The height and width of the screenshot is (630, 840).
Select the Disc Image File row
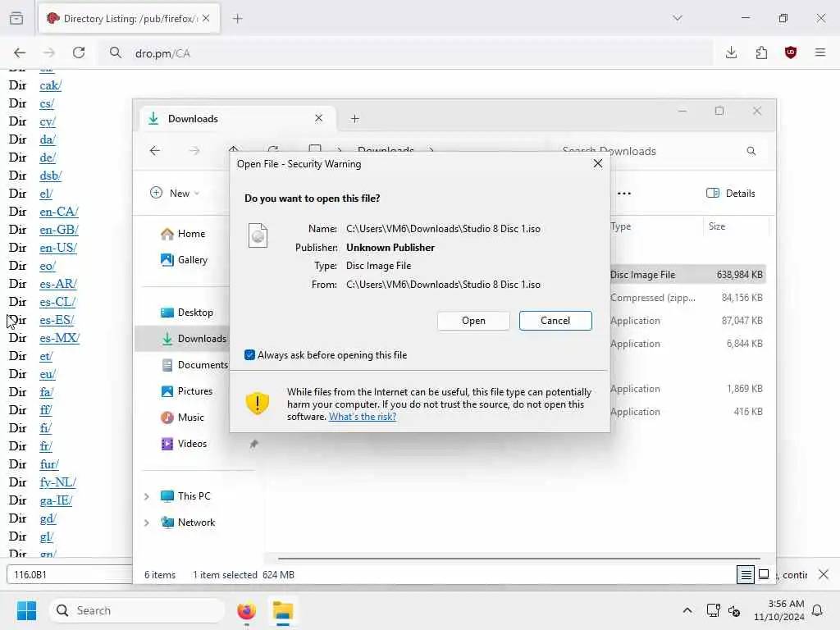point(687,274)
